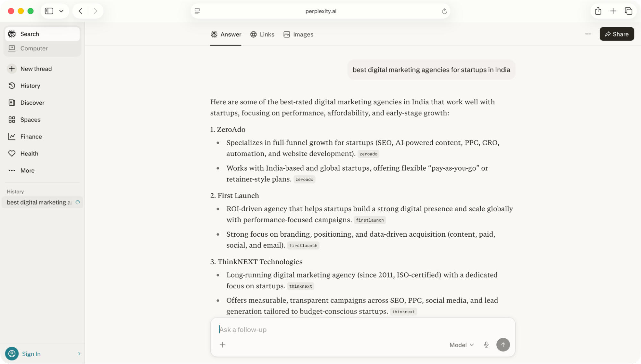Click the Share button for this answer

click(x=616, y=34)
